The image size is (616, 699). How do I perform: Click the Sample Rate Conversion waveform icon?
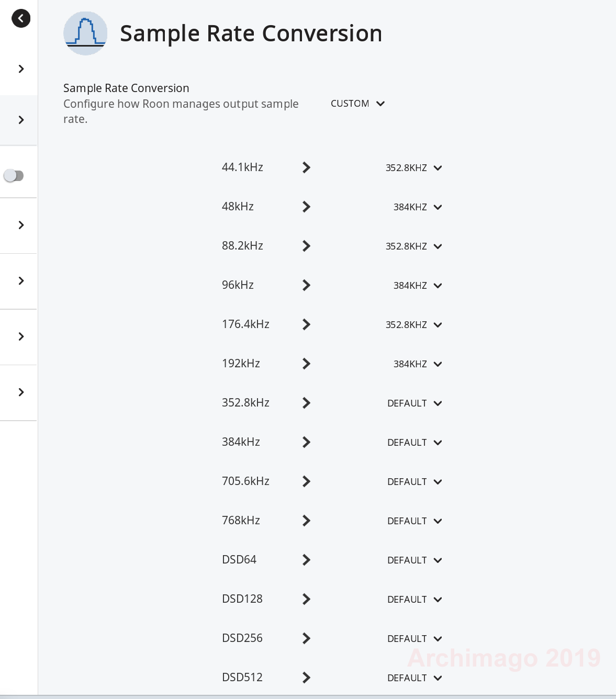pos(85,33)
